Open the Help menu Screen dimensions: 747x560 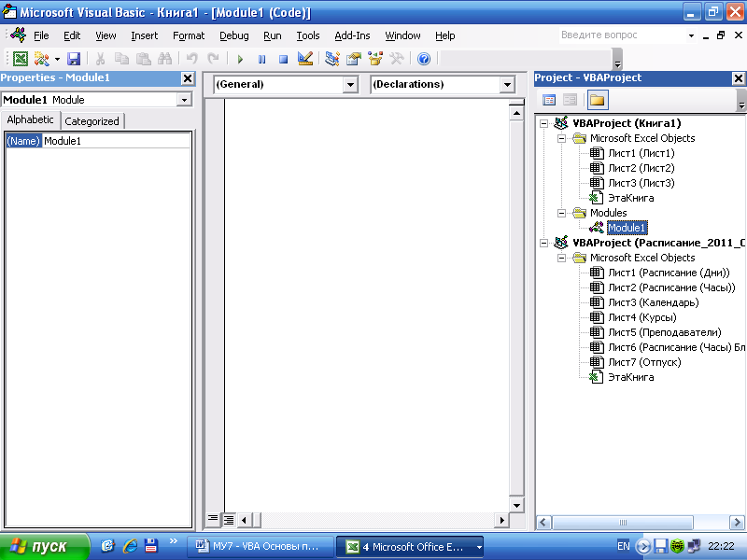tap(445, 35)
